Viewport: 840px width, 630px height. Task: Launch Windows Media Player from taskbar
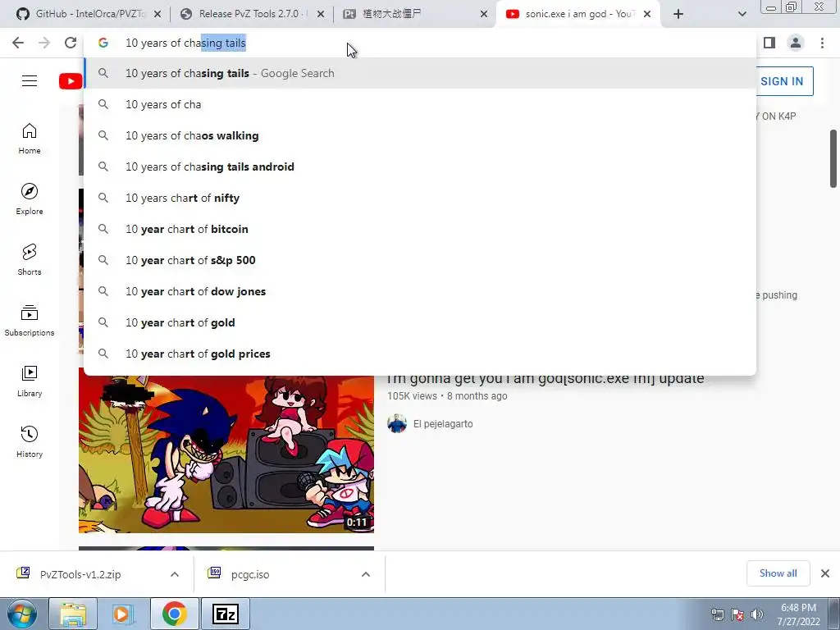click(123, 614)
